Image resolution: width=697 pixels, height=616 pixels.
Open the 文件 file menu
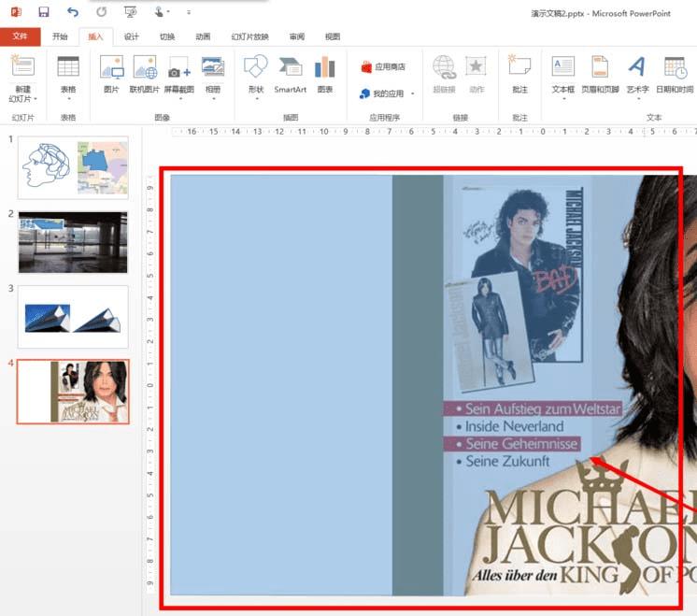(x=20, y=36)
